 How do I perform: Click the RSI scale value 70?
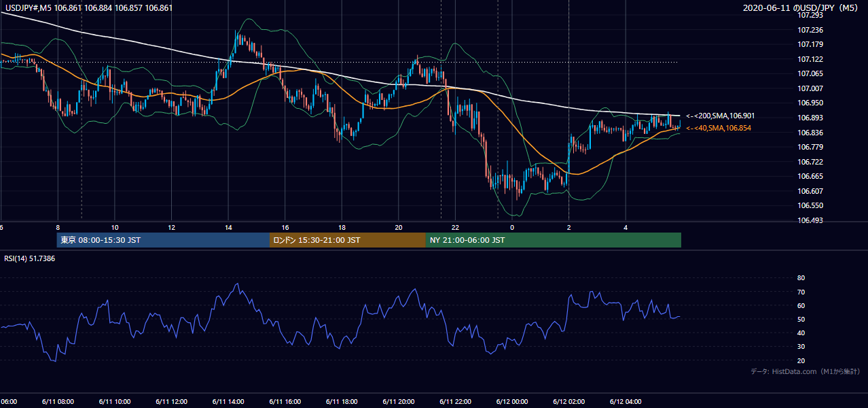coord(801,292)
